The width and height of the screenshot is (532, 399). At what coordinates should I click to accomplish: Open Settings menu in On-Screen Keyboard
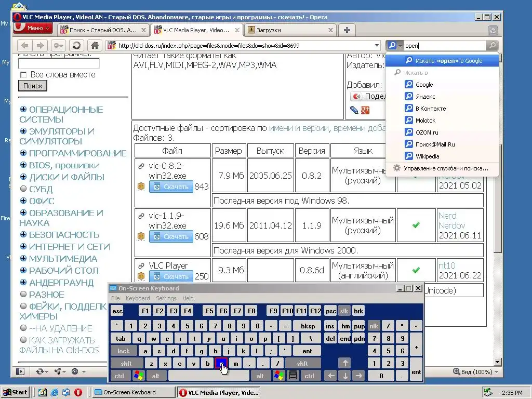(x=166, y=298)
